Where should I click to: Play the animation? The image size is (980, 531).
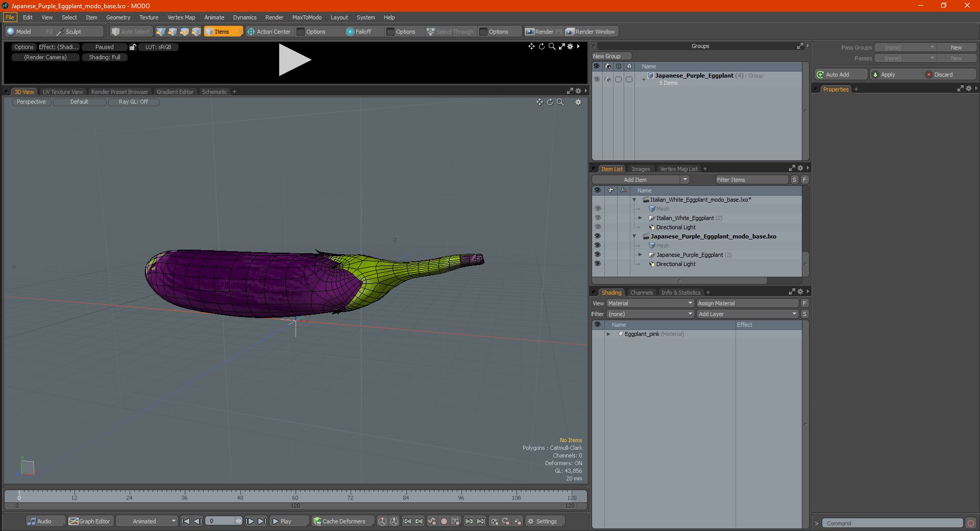[289, 521]
